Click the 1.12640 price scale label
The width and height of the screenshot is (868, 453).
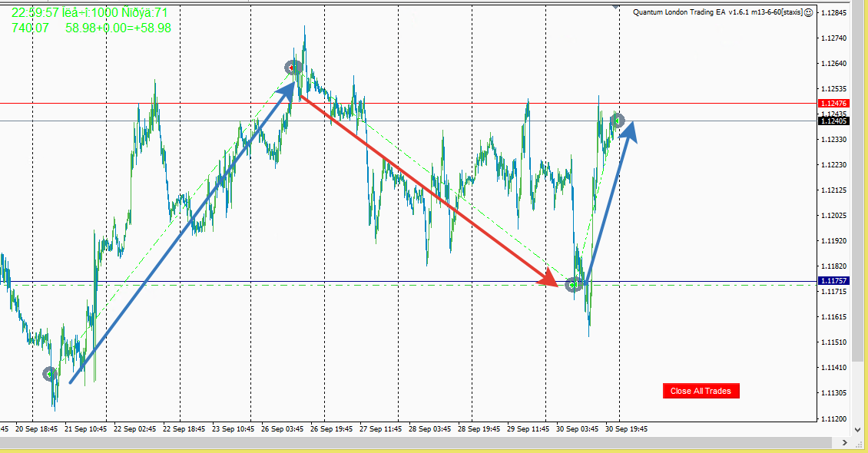click(833, 64)
